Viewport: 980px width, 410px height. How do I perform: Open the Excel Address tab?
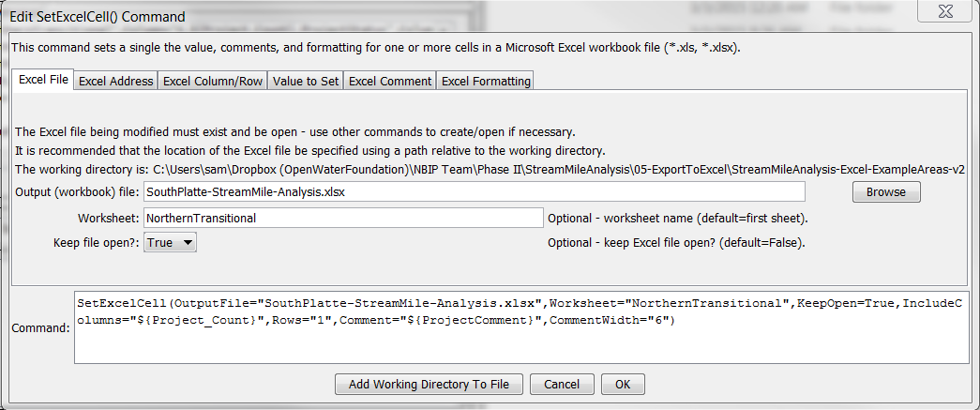click(x=115, y=81)
